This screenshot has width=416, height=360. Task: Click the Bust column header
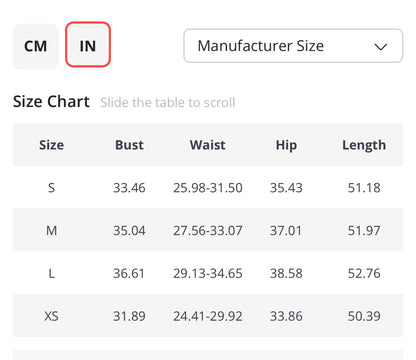coord(129,145)
